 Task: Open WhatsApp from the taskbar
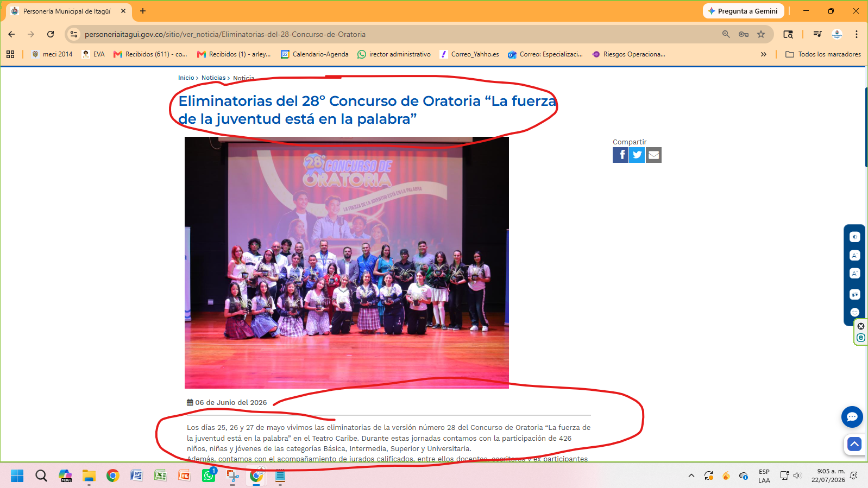point(209,476)
